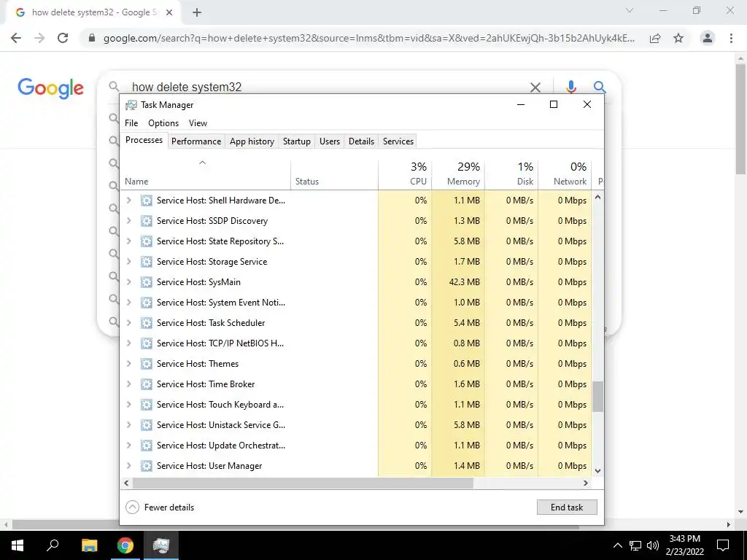Click the Service Host: Themes gear icon
Viewport: 747px width, 560px height.
point(146,364)
